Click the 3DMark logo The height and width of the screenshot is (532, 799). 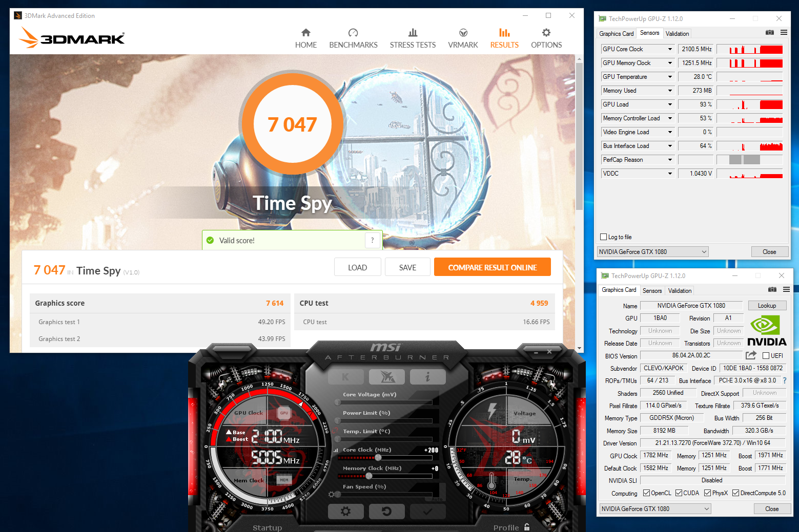click(x=72, y=37)
